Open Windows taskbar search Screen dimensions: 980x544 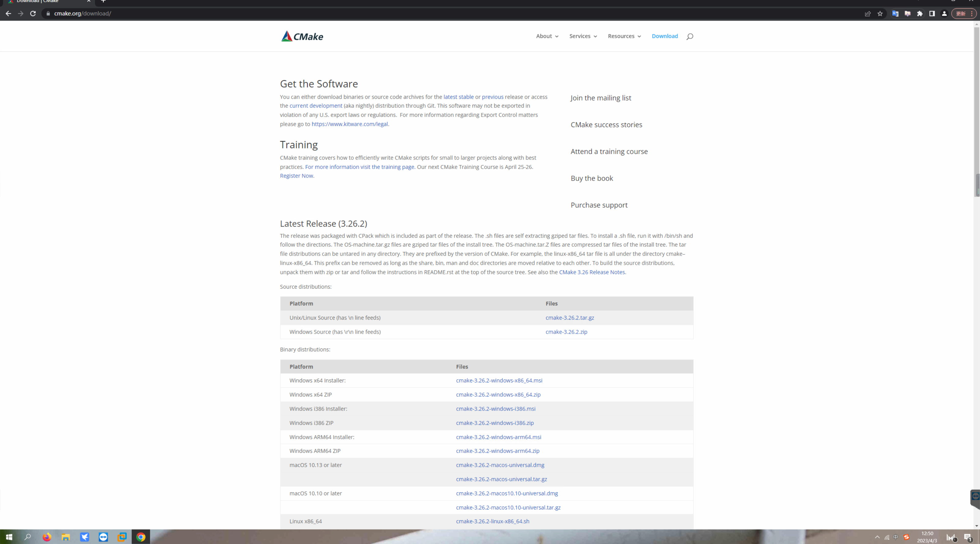click(28, 537)
